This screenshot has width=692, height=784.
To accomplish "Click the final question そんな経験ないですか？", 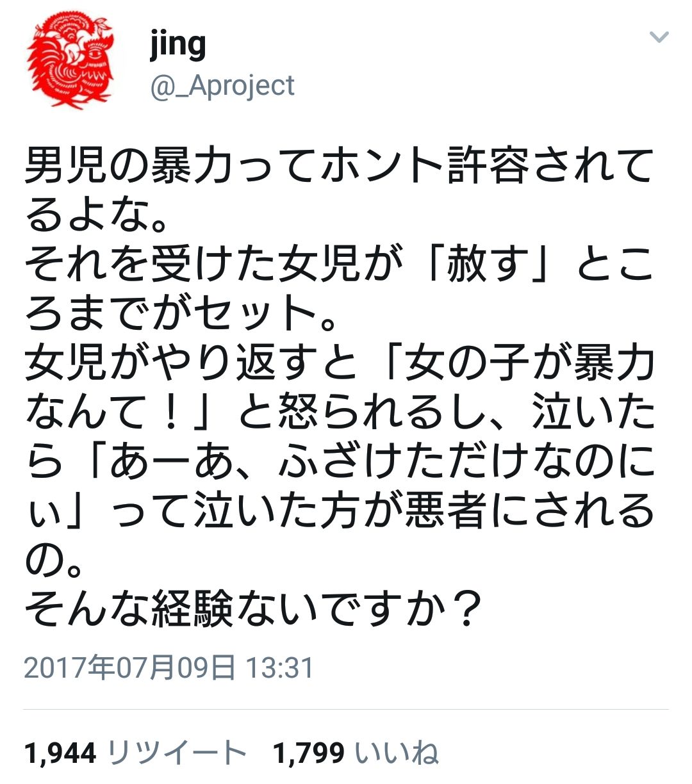I will (x=254, y=610).
